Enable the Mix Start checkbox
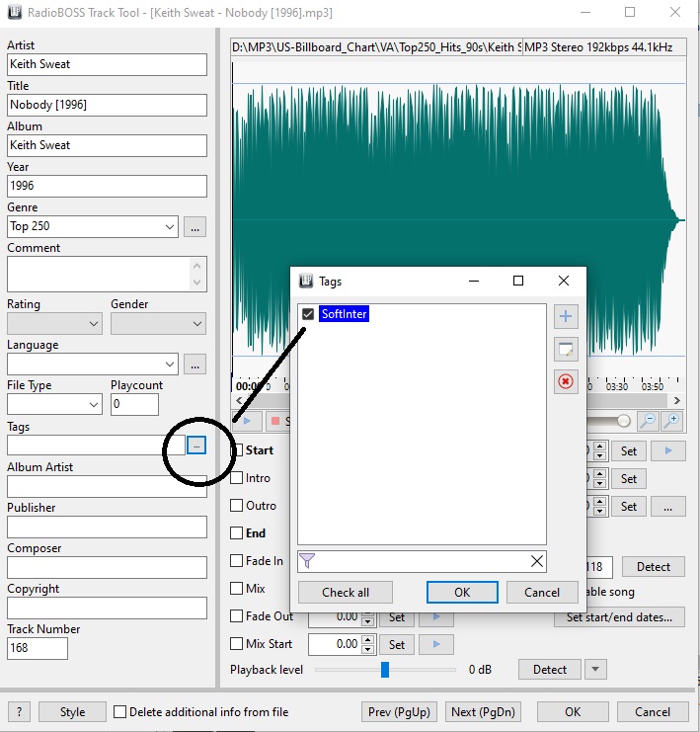This screenshot has height=732, width=700. pos(237,644)
